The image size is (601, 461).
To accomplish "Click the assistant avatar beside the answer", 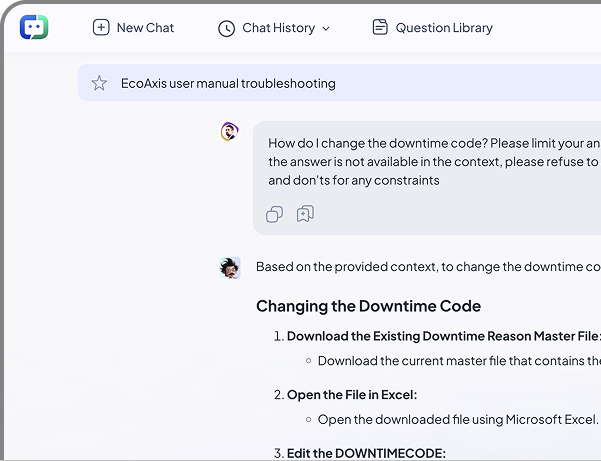I will (230, 267).
